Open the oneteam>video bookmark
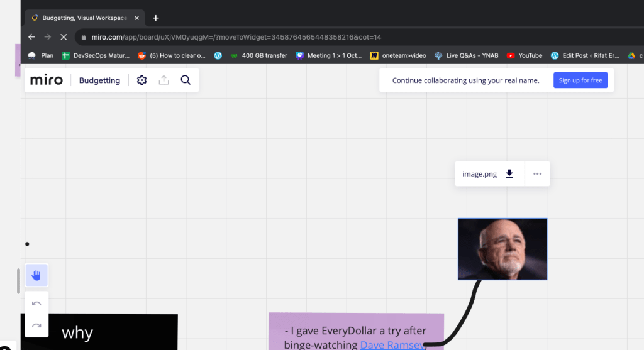644x350 pixels. point(398,55)
